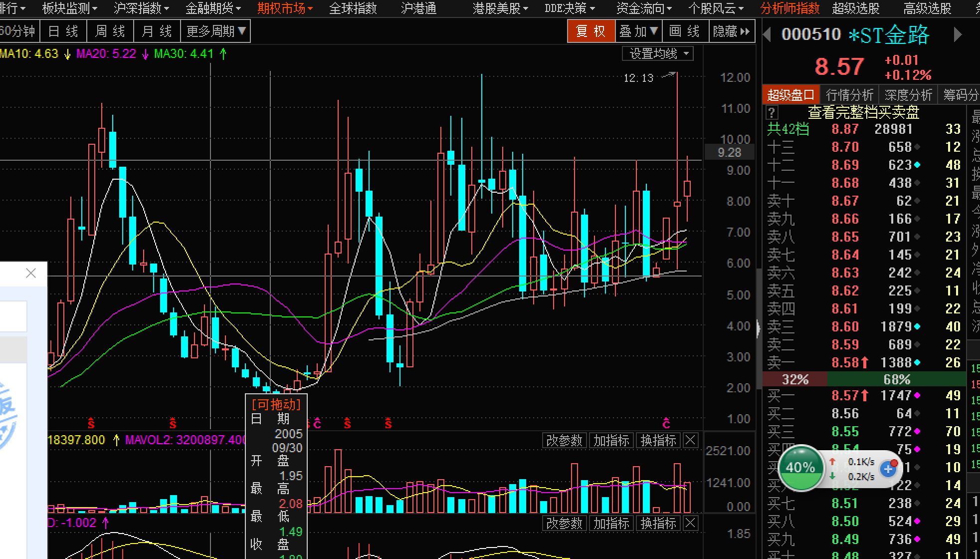
Task: Switch chart to 日线 period
Action: tap(63, 31)
